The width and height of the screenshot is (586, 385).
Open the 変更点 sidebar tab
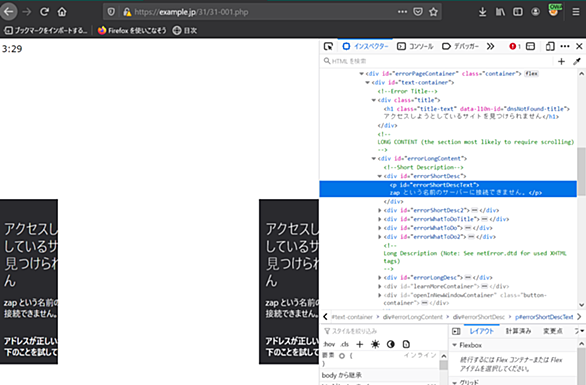(553, 331)
